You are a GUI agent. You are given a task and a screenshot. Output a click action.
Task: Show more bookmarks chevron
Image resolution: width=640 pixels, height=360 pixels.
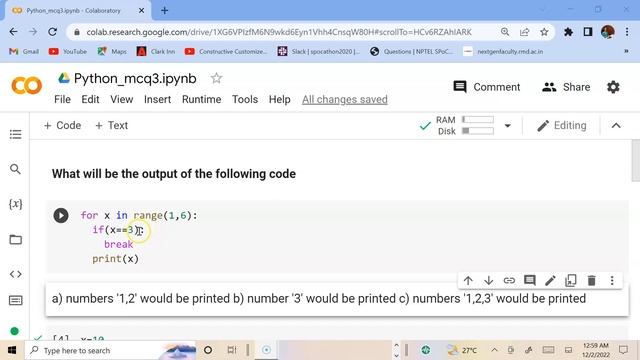pos(626,51)
